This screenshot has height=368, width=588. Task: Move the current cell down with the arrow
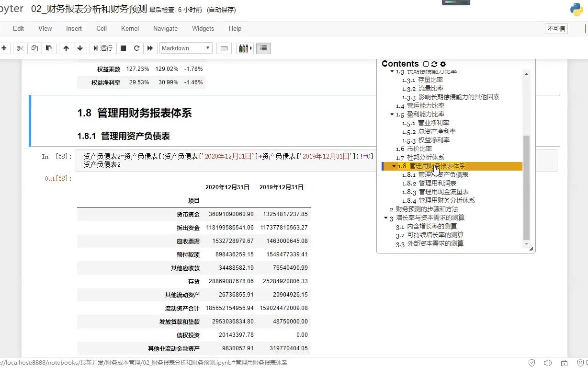pos(80,48)
